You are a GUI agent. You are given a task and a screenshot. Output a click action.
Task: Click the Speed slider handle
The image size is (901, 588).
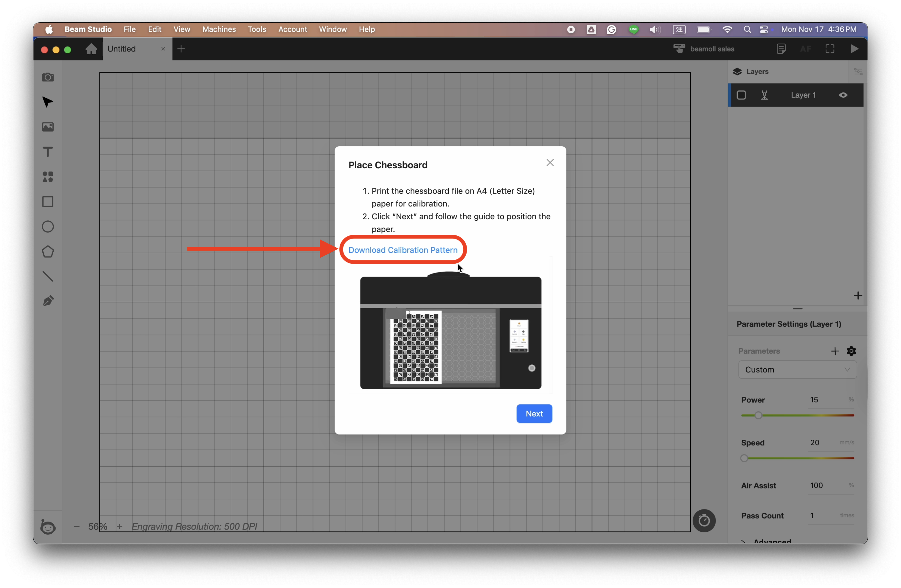tap(744, 458)
